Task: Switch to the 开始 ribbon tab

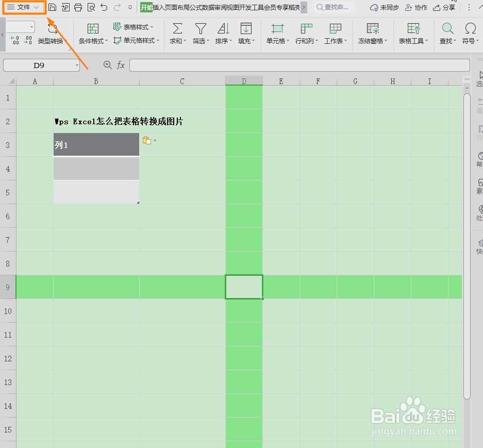Action: 146,7
